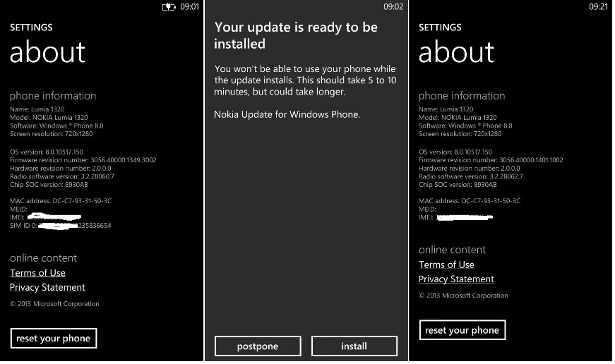The height and width of the screenshot is (364, 615).
Task: Tap 'Nokia Update for Windows Phone.' text
Action: [287, 114]
